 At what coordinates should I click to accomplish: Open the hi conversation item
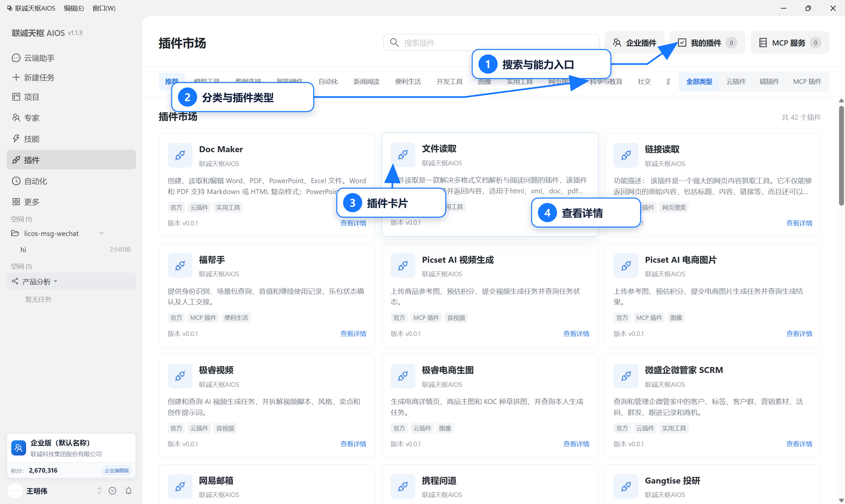71,250
